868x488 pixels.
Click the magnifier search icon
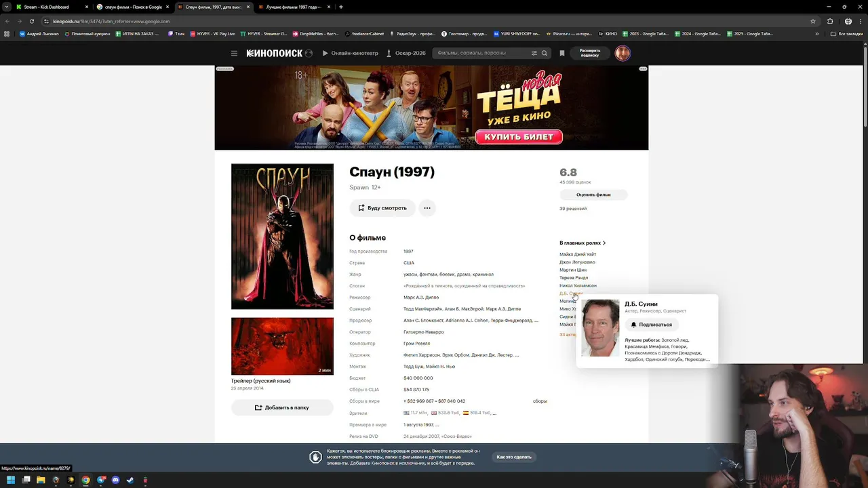[544, 53]
